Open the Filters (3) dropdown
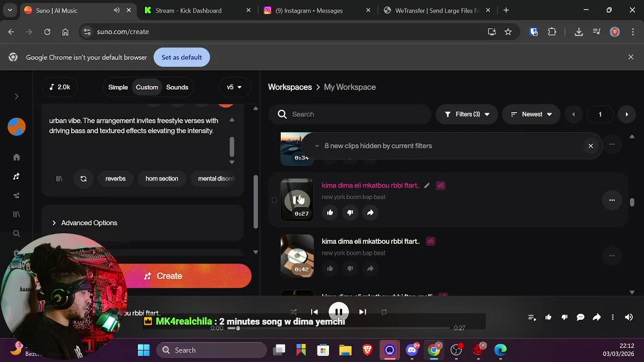Screen dimensions: 644x362 click(x=467, y=114)
